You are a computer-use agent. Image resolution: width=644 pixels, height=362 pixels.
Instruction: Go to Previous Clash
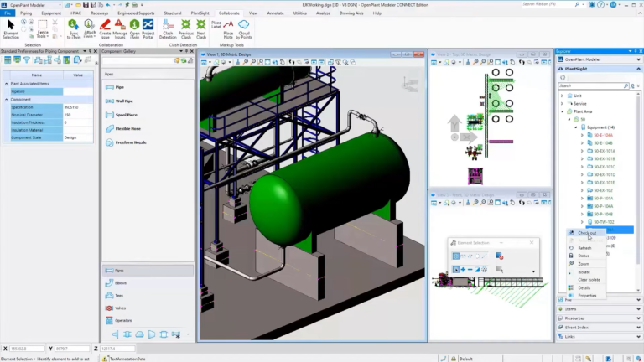click(186, 29)
